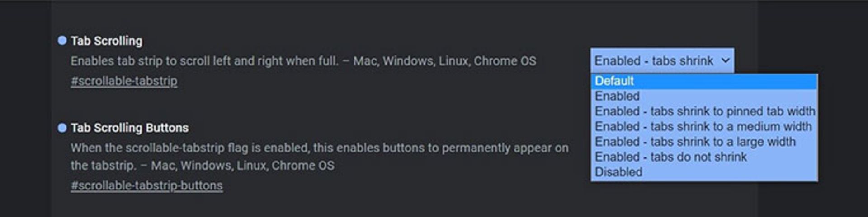Select 'tabs shrink to pinned tab width'
This screenshot has width=868, height=217.
(x=704, y=111)
